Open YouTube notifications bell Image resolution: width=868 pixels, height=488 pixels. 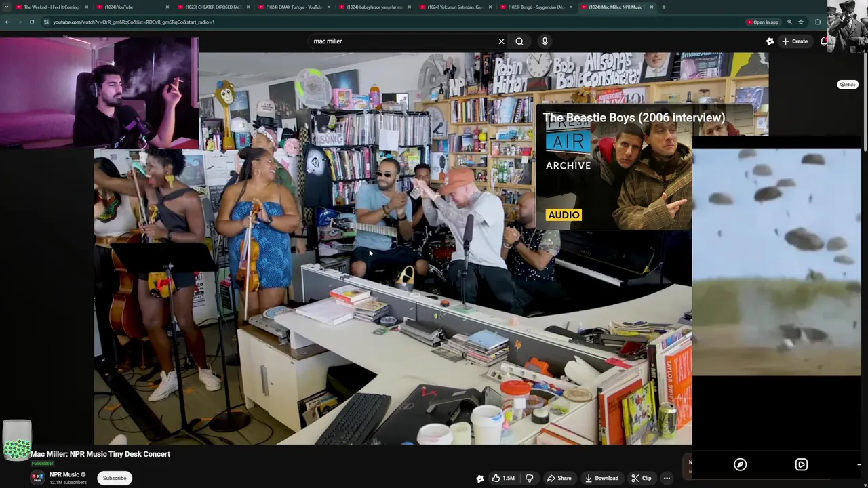824,41
